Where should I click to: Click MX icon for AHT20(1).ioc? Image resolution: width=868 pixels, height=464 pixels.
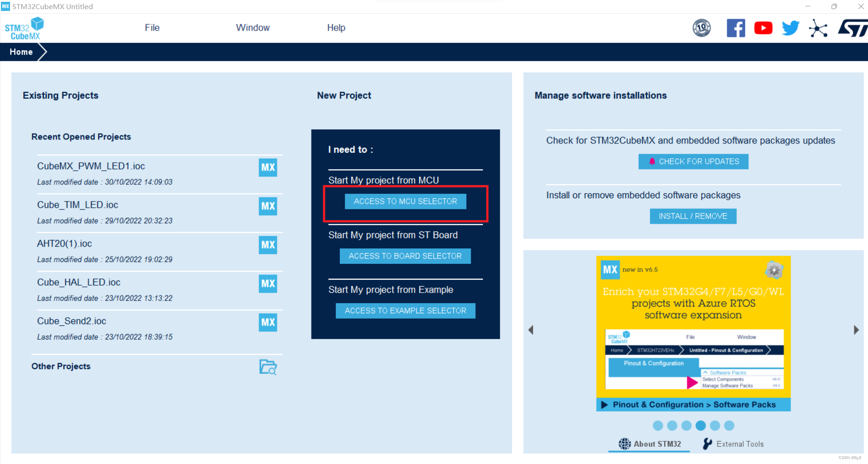(x=268, y=245)
